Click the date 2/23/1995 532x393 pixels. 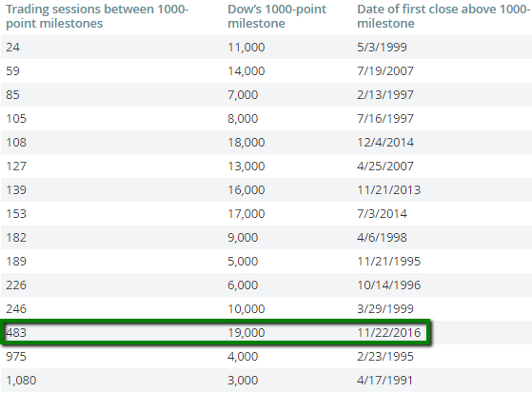pyautogui.click(x=385, y=356)
